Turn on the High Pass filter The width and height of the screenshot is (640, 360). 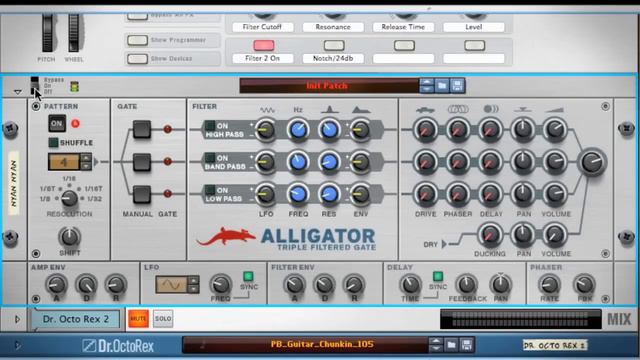click(210, 125)
